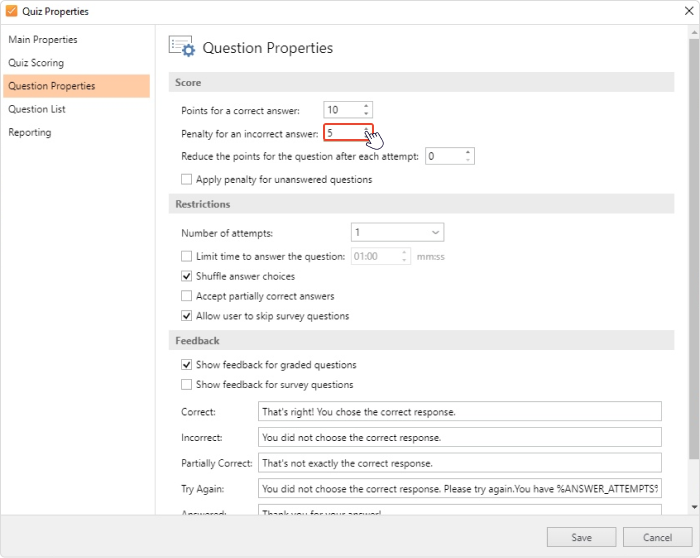The image size is (700, 558).
Task: Click the Restrictions section header
Action: click(421, 204)
